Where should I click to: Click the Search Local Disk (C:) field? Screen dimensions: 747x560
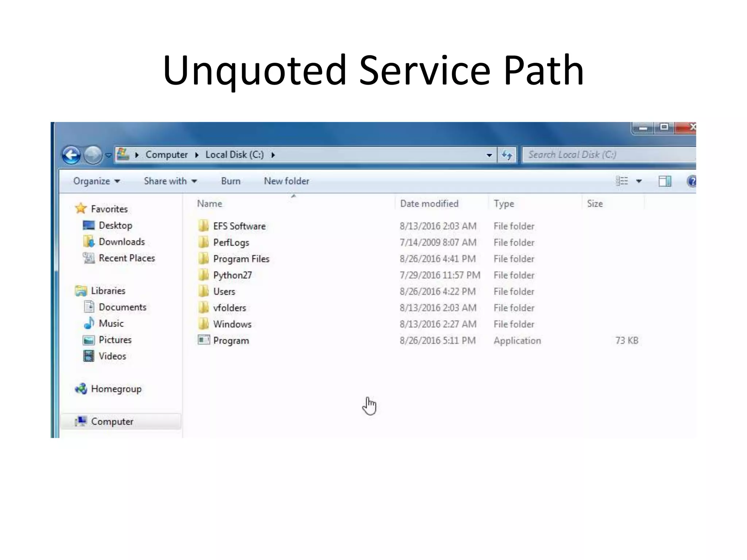pyautogui.click(x=609, y=155)
